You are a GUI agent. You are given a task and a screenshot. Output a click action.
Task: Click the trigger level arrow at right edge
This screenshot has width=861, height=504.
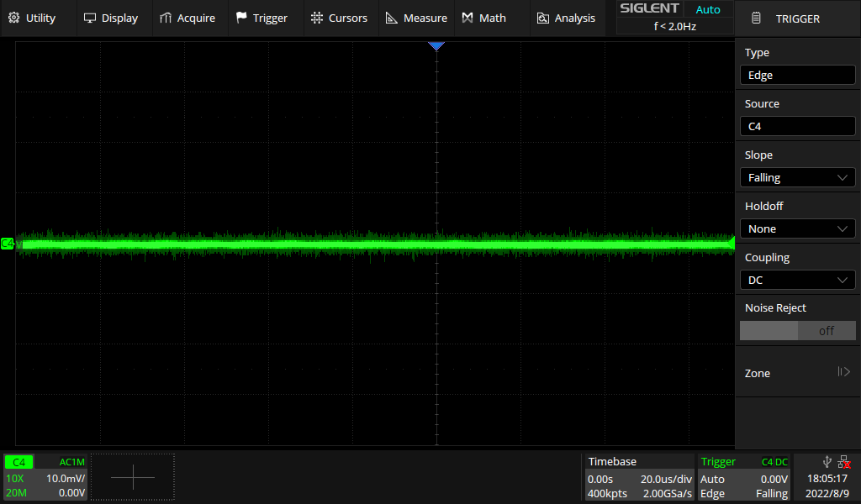click(732, 243)
